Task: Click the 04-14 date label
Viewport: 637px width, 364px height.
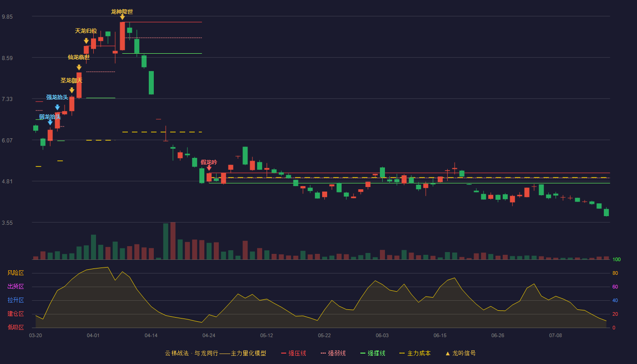Action: (151, 335)
